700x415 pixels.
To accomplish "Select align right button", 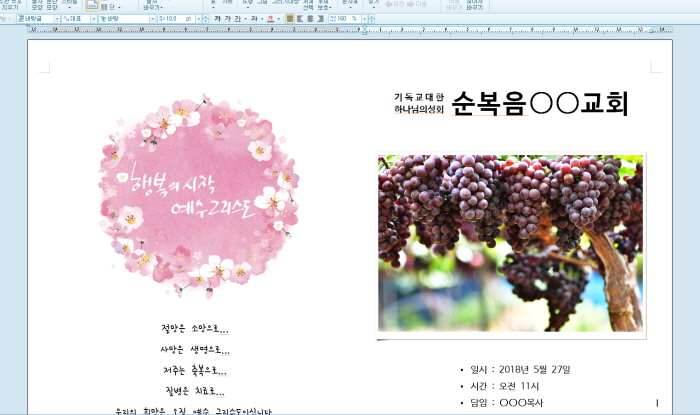I will point(321,19).
